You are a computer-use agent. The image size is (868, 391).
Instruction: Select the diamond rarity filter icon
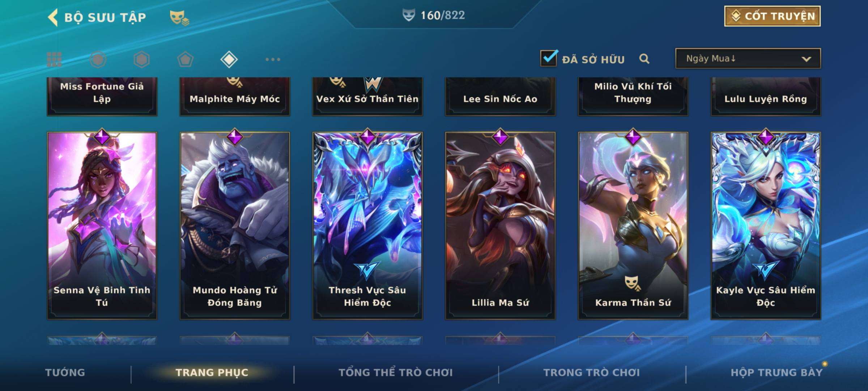(x=229, y=59)
